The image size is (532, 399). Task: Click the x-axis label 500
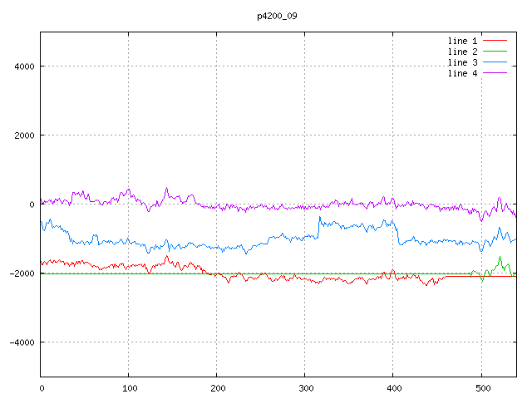click(483, 388)
